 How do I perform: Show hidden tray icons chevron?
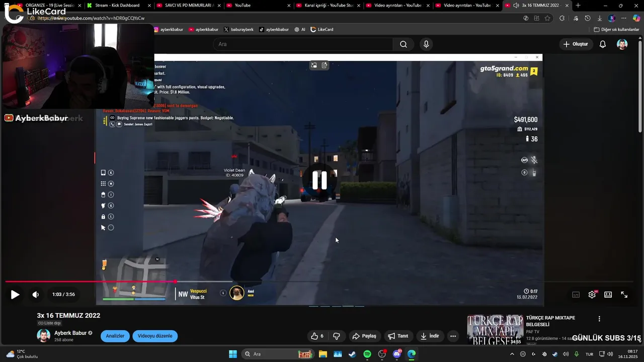[x=512, y=354]
